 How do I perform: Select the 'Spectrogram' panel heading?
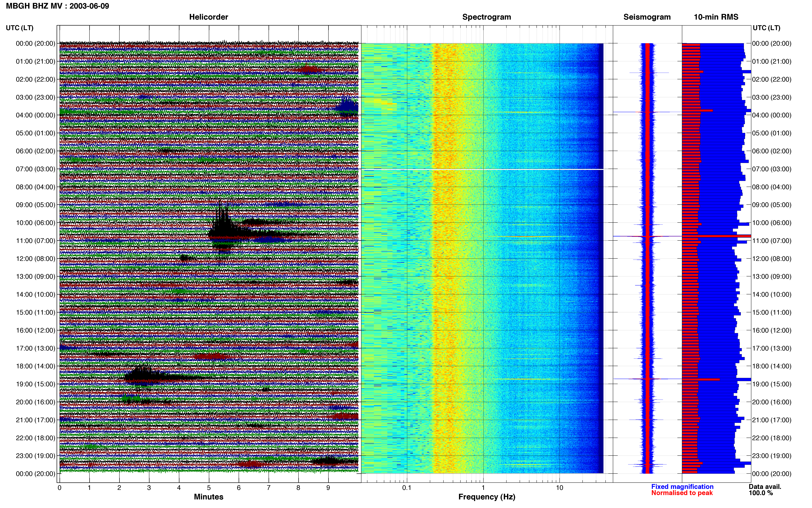point(487,17)
